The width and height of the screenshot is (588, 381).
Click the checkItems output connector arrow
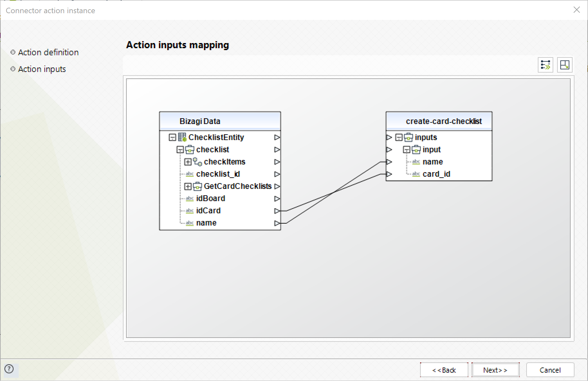[x=277, y=162]
